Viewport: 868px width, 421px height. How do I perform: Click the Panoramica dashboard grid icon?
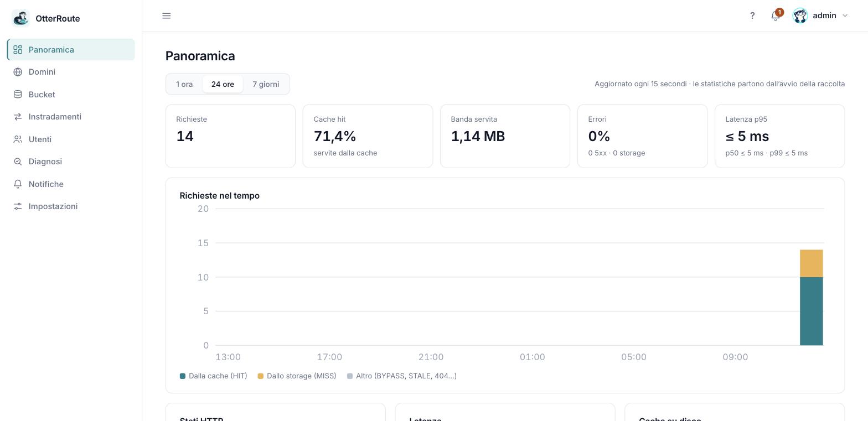click(x=18, y=50)
